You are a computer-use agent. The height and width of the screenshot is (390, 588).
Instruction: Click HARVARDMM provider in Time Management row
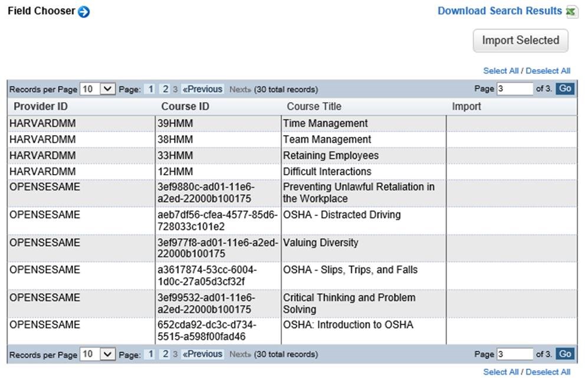[42, 123]
